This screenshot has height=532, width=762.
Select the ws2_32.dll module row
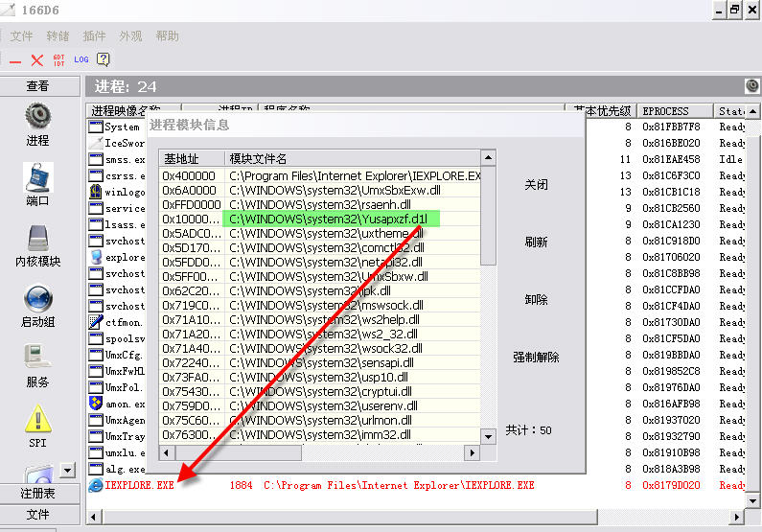[320, 334]
